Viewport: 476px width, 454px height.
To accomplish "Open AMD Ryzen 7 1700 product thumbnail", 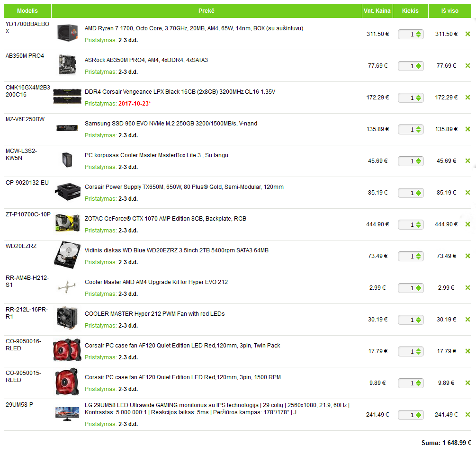I will [67, 33].
